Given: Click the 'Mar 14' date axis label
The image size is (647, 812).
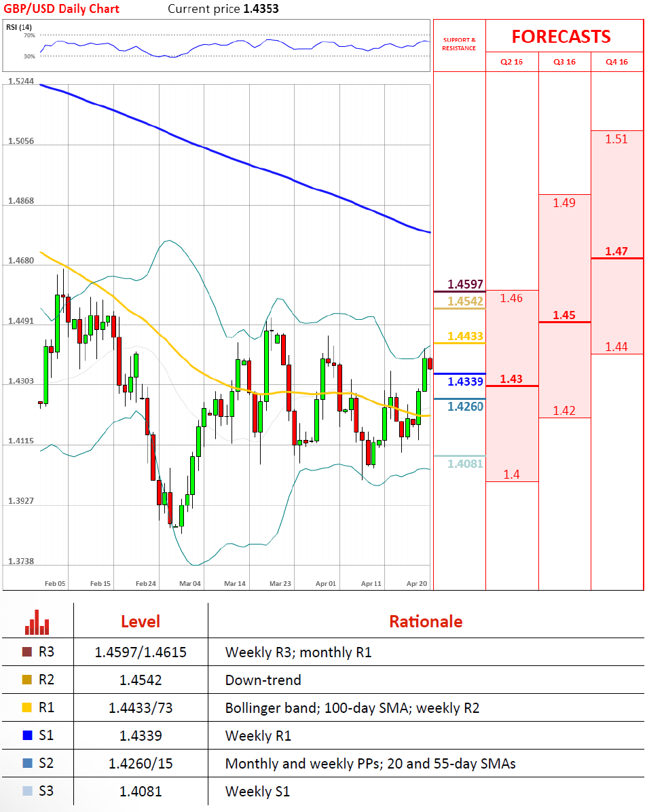Looking at the screenshot, I should pos(235,584).
